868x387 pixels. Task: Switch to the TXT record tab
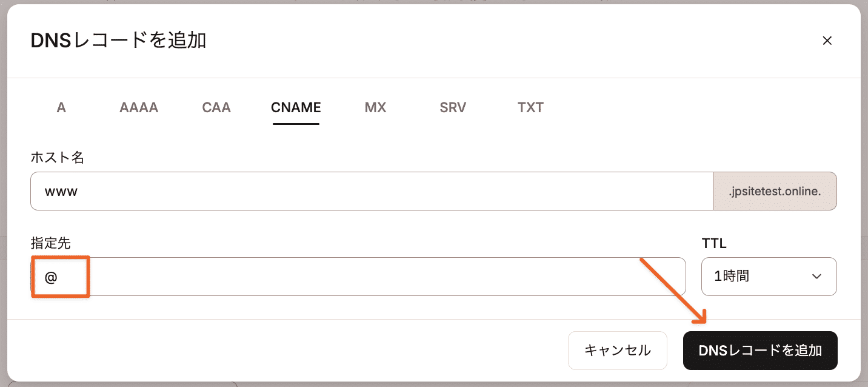coord(530,107)
